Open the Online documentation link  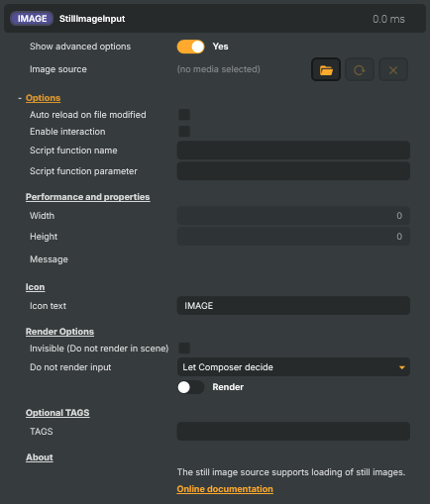(225, 489)
